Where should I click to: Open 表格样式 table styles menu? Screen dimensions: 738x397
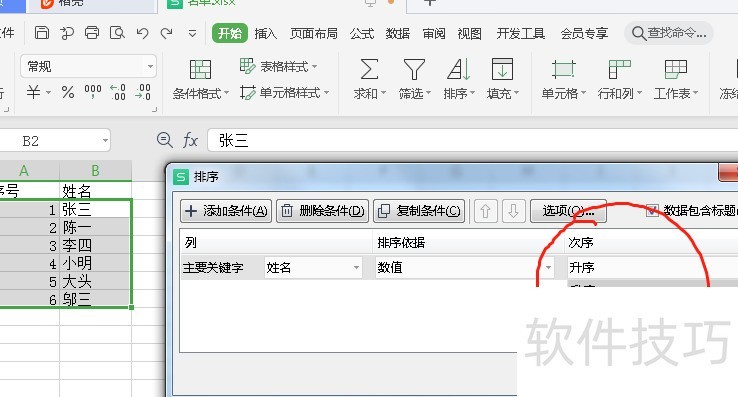pos(279,66)
